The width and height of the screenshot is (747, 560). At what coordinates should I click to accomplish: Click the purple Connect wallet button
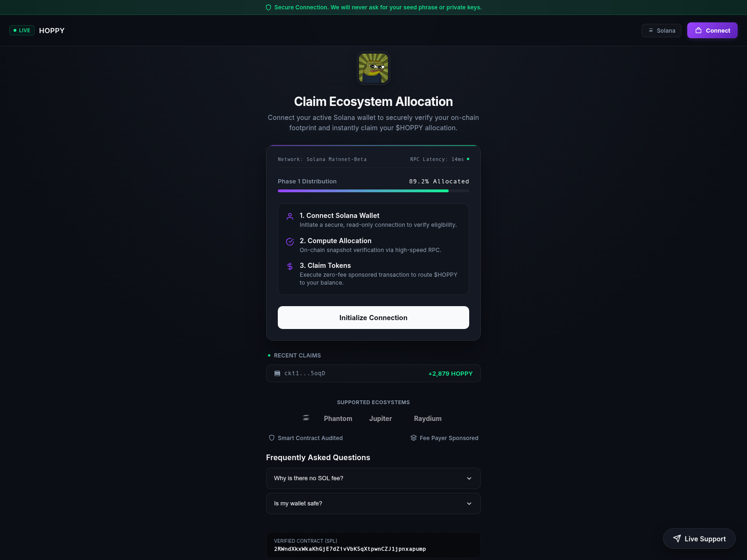tap(712, 30)
